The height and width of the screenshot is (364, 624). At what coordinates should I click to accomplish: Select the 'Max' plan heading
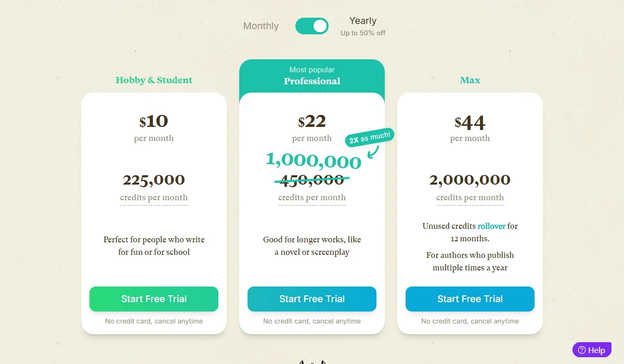coord(470,80)
